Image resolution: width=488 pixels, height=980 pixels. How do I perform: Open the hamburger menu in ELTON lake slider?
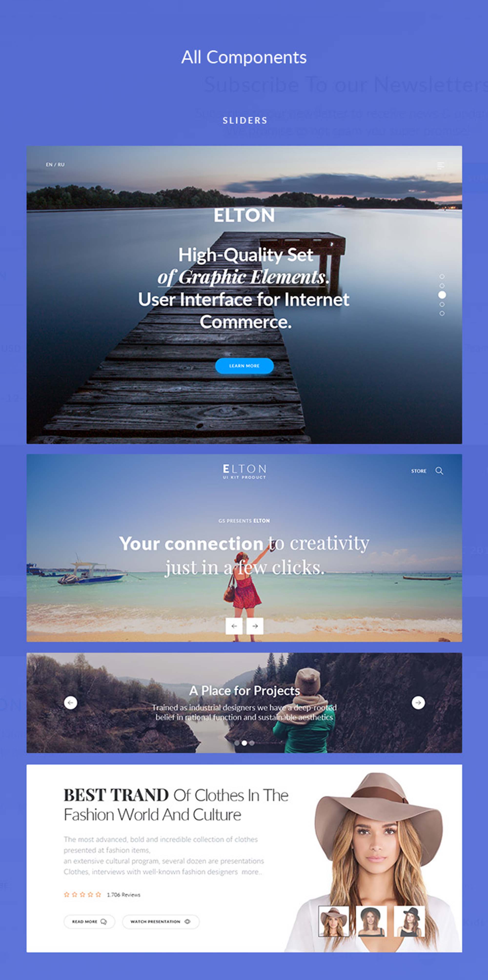[x=440, y=165]
